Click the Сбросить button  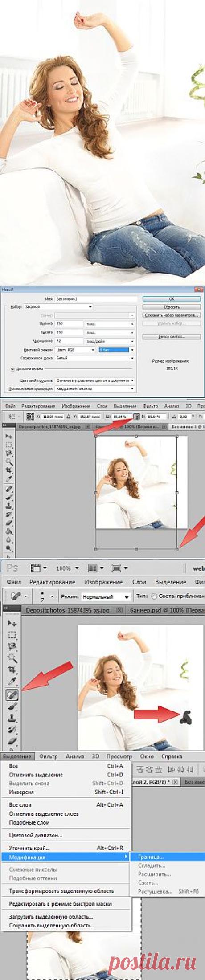coord(172,307)
